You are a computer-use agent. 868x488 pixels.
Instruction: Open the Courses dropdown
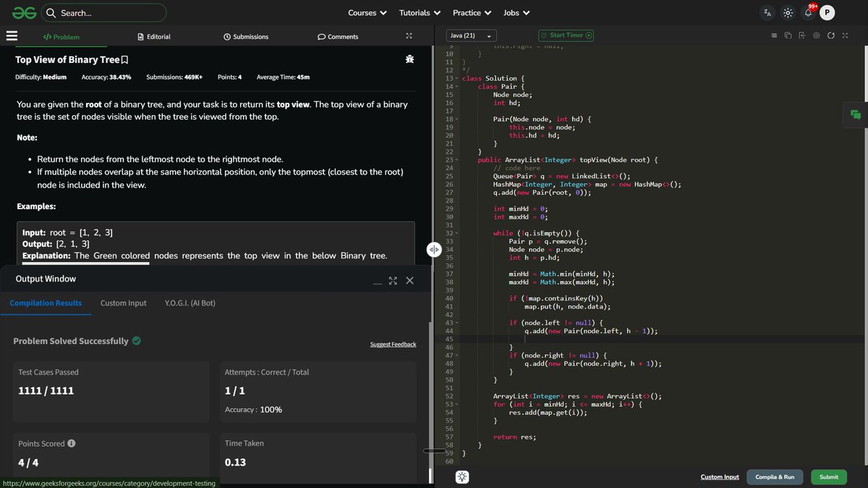coord(367,13)
